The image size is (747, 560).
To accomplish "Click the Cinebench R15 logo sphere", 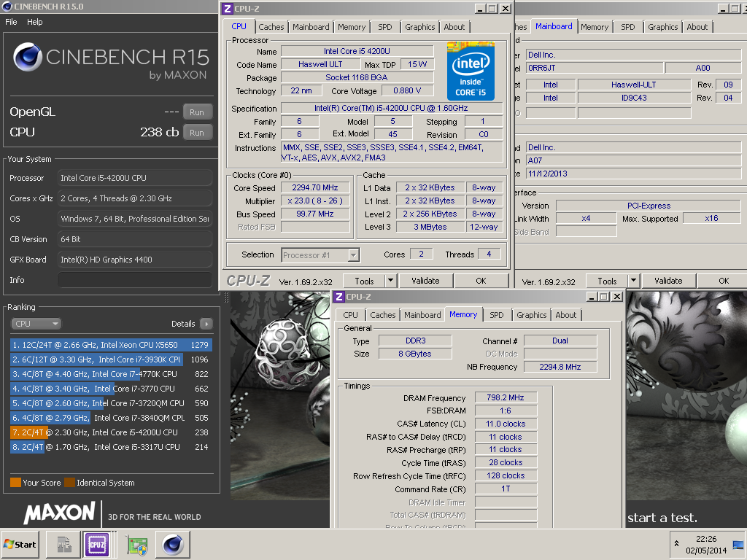I will (x=28, y=57).
